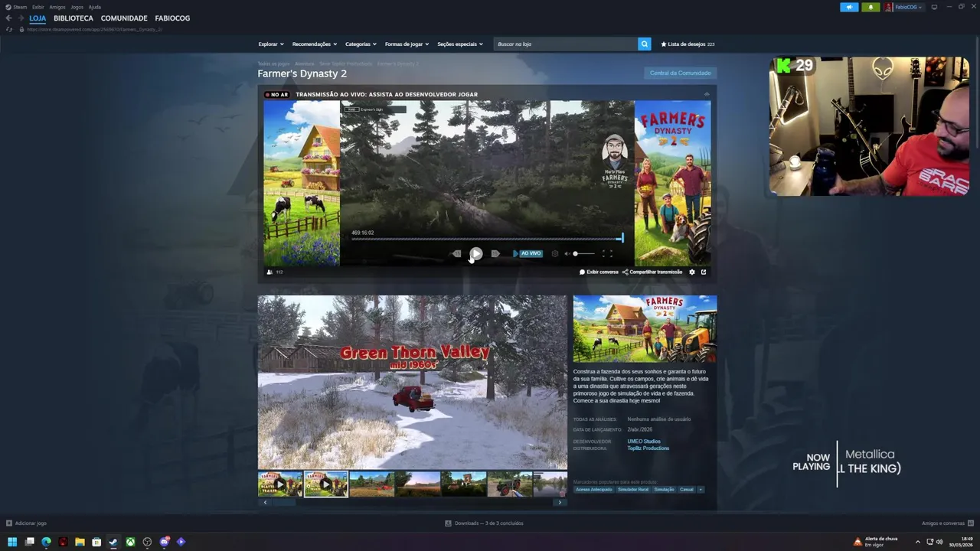Reload the store page
The height and width of the screenshot is (551, 980).
coord(9,29)
